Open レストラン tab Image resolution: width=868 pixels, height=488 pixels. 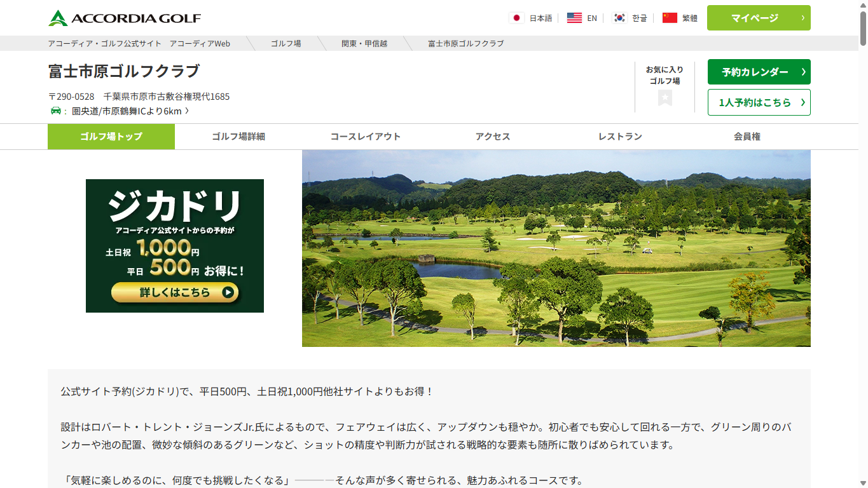(x=620, y=137)
